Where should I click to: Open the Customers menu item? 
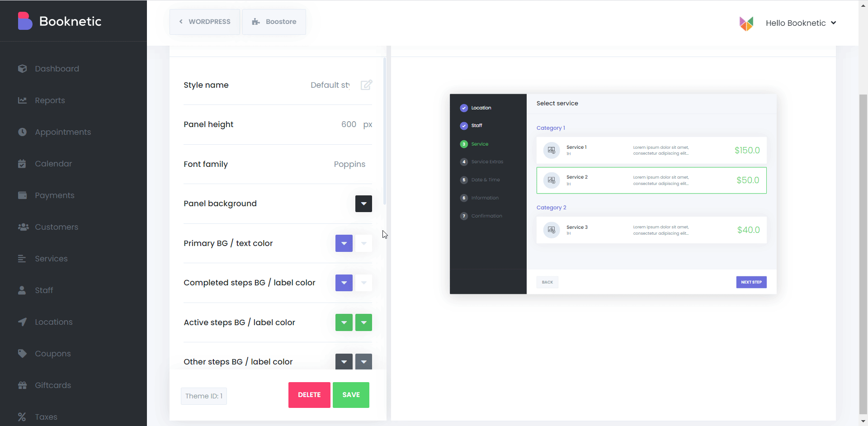click(x=57, y=227)
